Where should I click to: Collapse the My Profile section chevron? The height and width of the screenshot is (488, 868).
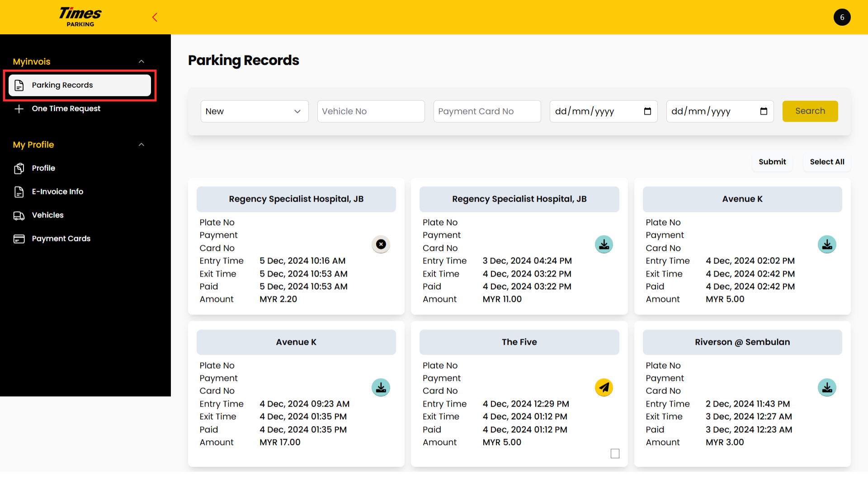click(142, 145)
